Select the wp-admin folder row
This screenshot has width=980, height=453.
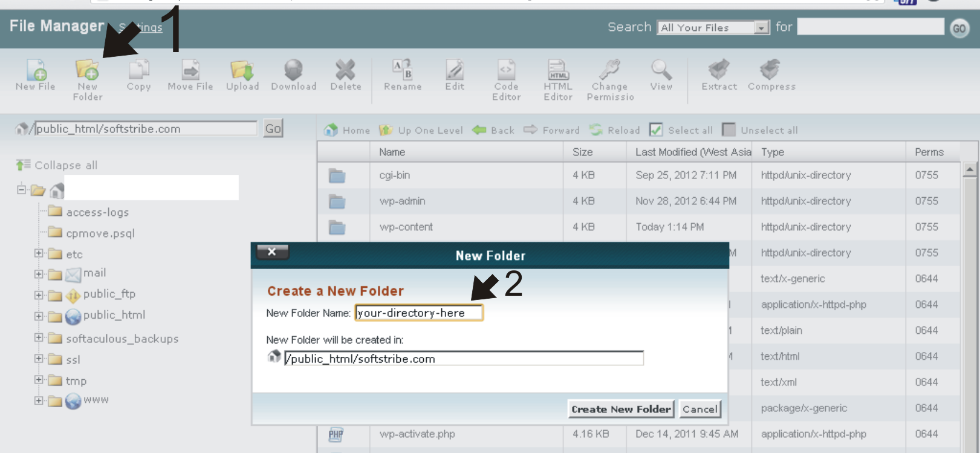(x=638, y=201)
